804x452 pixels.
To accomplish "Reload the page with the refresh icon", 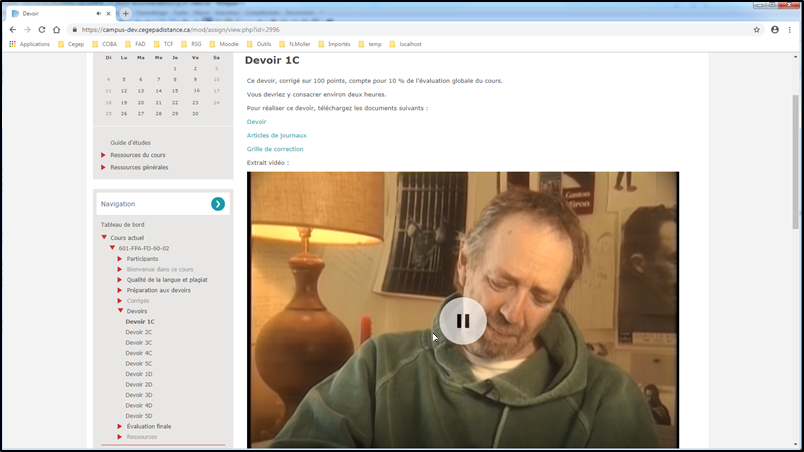I will pos(41,30).
